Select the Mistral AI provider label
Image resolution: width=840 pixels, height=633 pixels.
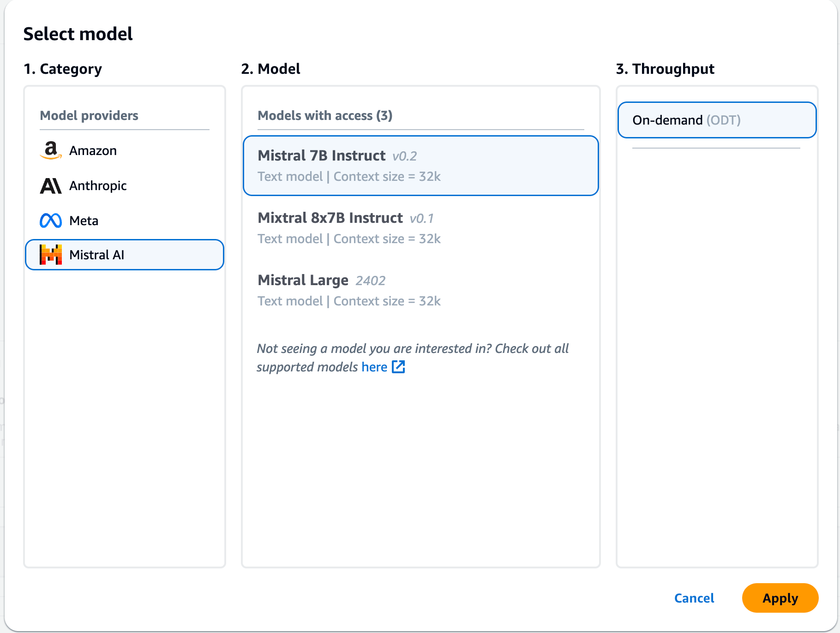[x=96, y=255]
